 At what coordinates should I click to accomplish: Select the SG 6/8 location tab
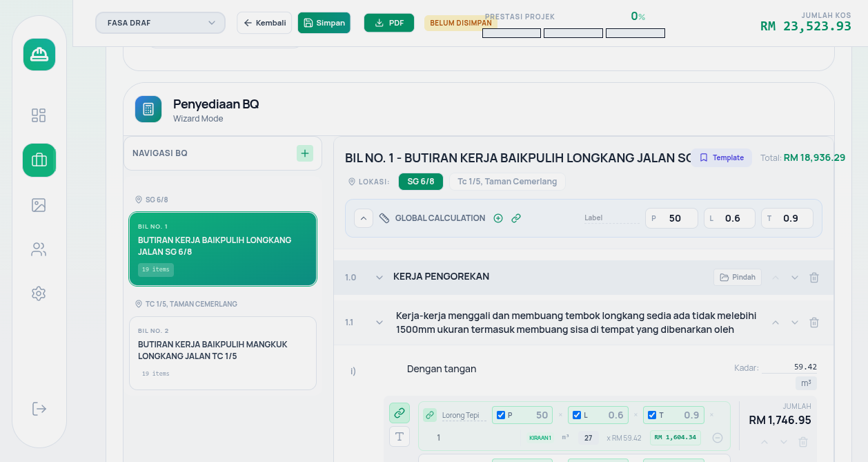421,182
